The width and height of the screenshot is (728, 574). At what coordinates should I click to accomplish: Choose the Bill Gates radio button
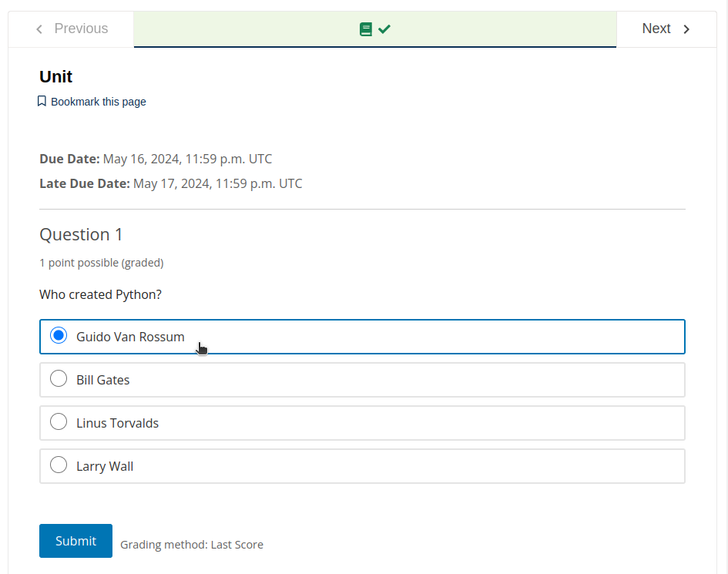[59, 379]
